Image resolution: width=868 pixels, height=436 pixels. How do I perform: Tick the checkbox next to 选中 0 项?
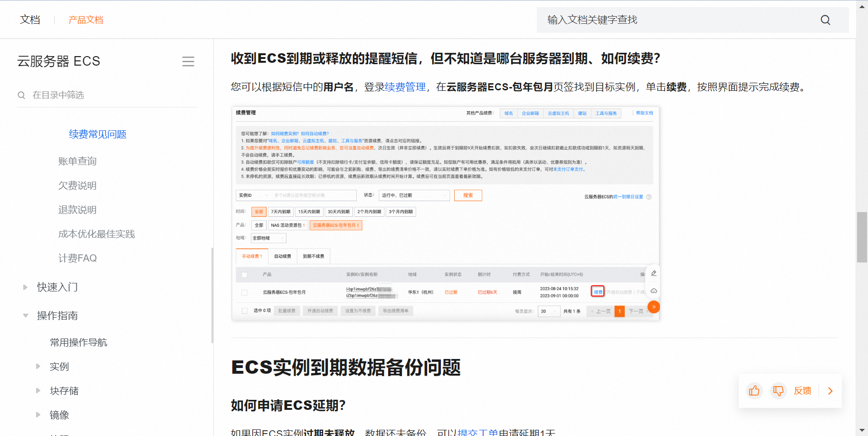[245, 311]
